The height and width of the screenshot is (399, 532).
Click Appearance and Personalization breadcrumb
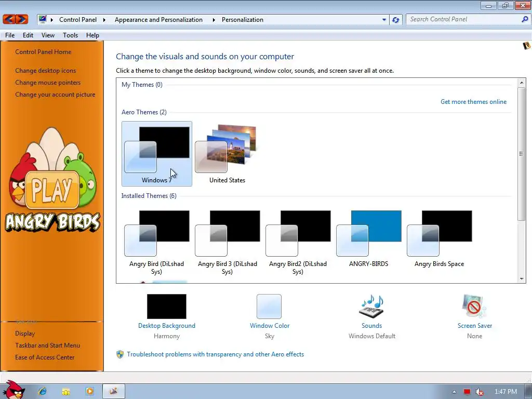(158, 20)
